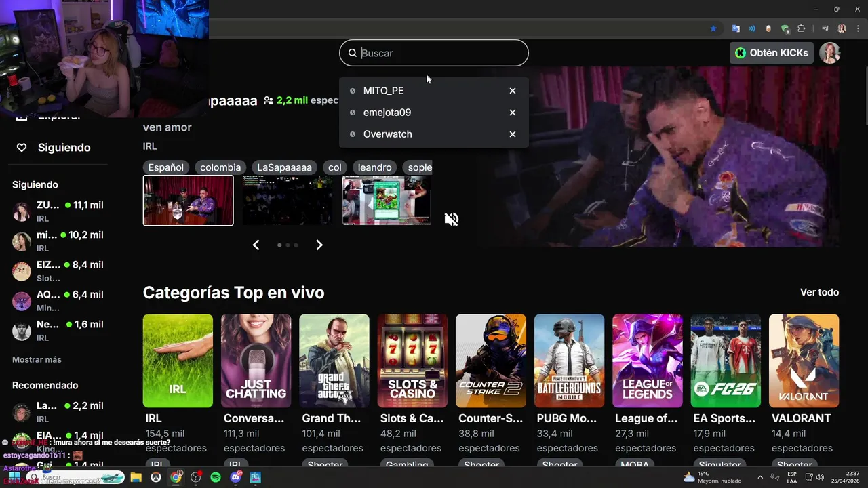The width and height of the screenshot is (868, 488).
Task: Select the third featured stream thumbnail
Action: [387, 201]
